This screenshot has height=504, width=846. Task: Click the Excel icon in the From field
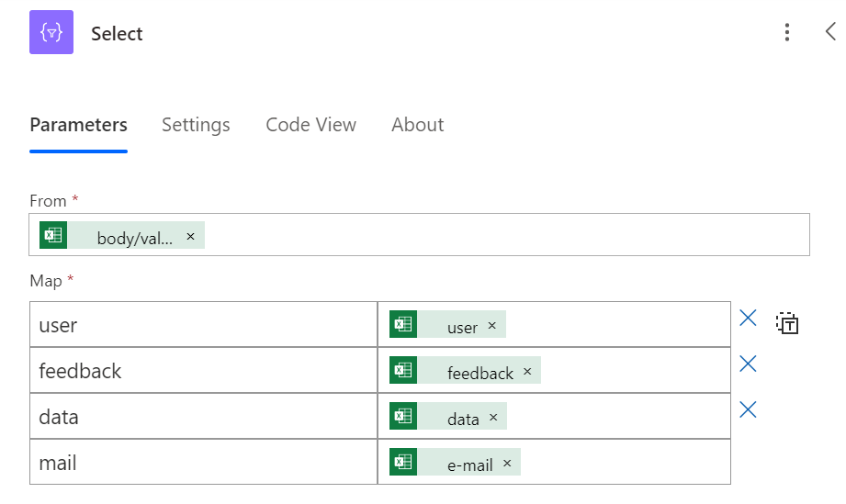point(53,235)
